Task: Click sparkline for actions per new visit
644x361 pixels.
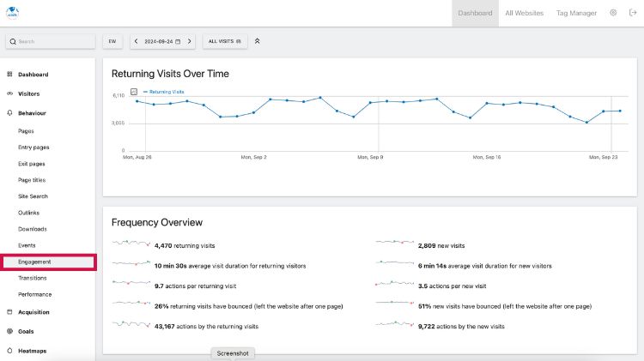Action: point(395,283)
